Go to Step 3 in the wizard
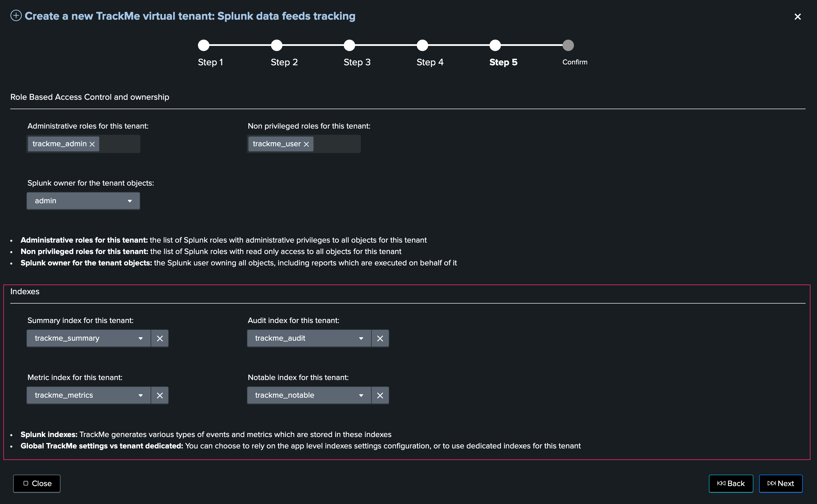This screenshot has width=817, height=504. 349,45
